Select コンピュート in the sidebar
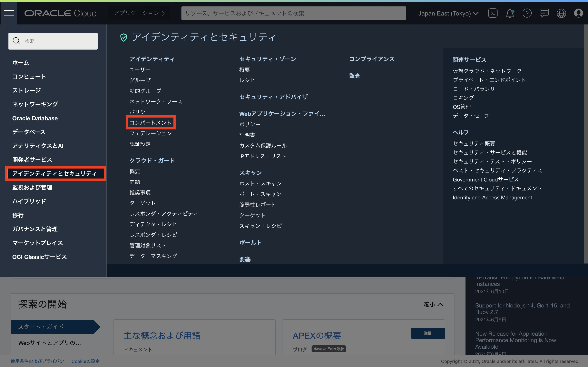Screen dimensions: 588x367 tap(29, 76)
